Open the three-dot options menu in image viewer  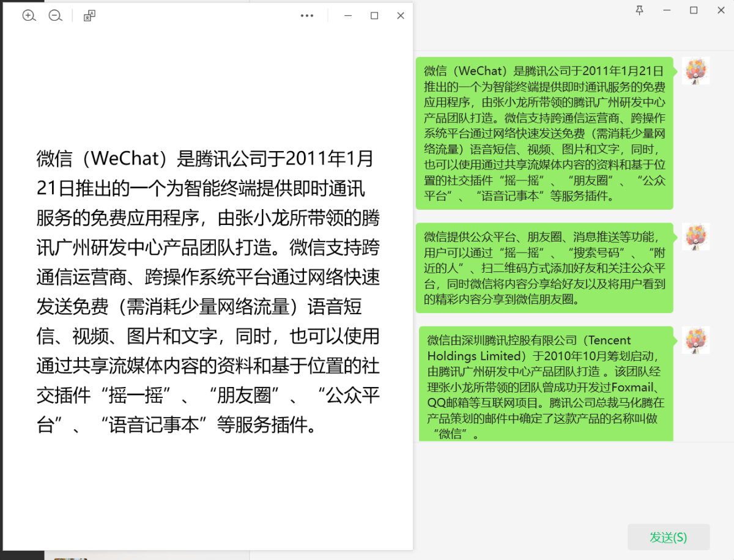307,15
